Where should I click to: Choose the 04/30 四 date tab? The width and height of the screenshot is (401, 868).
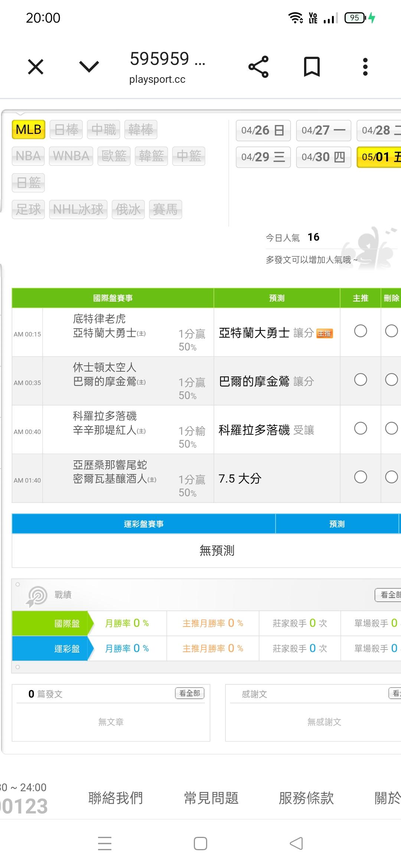pyautogui.click(x=323, y=157)
